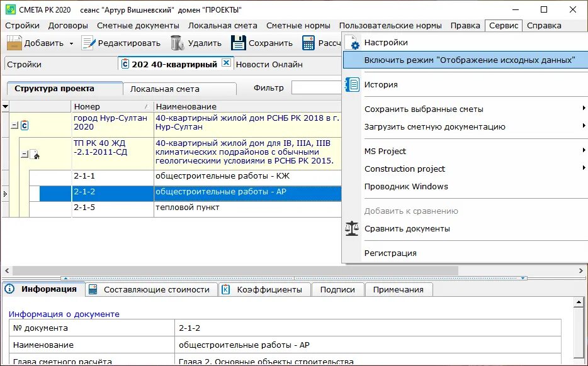This screenshot has height=366, width=588.
Task: Open the Справка menu
Action: tap(544, 26)
